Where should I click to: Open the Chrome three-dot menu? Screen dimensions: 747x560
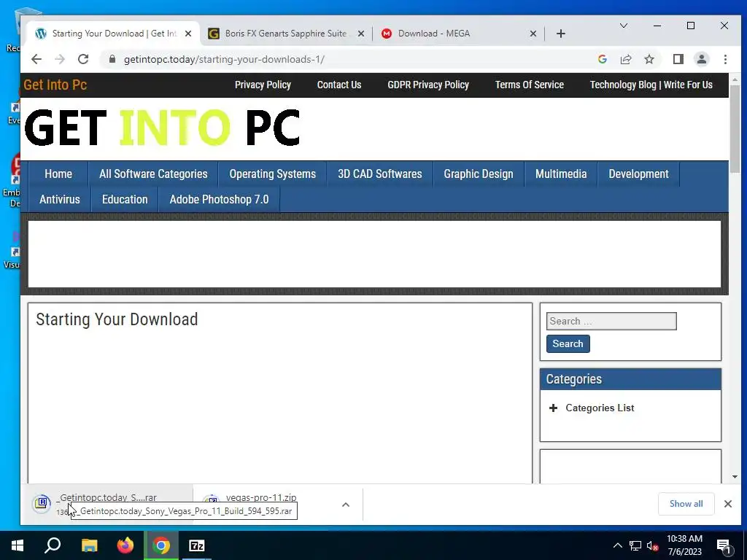tap(725, 59)
